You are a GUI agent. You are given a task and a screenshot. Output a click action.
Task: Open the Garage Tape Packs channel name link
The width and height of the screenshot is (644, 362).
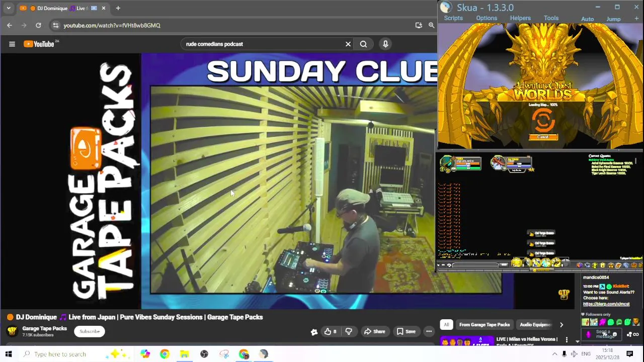44,328
